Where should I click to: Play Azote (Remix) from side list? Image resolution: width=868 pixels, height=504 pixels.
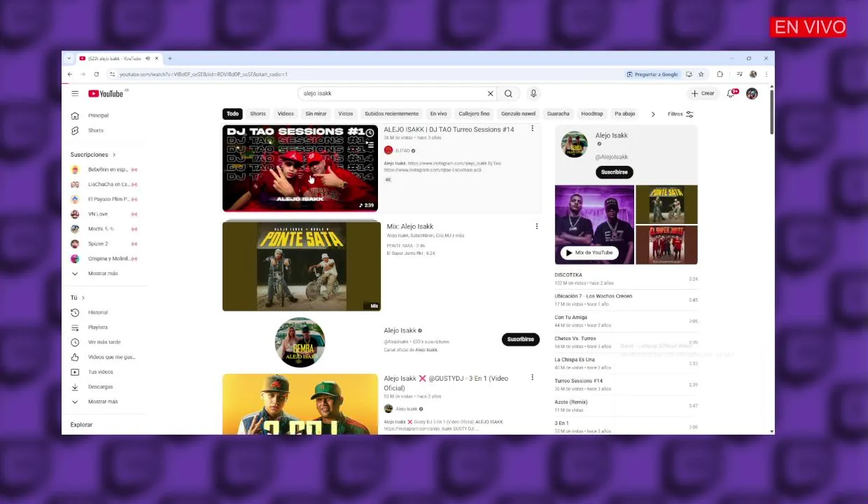626,405
